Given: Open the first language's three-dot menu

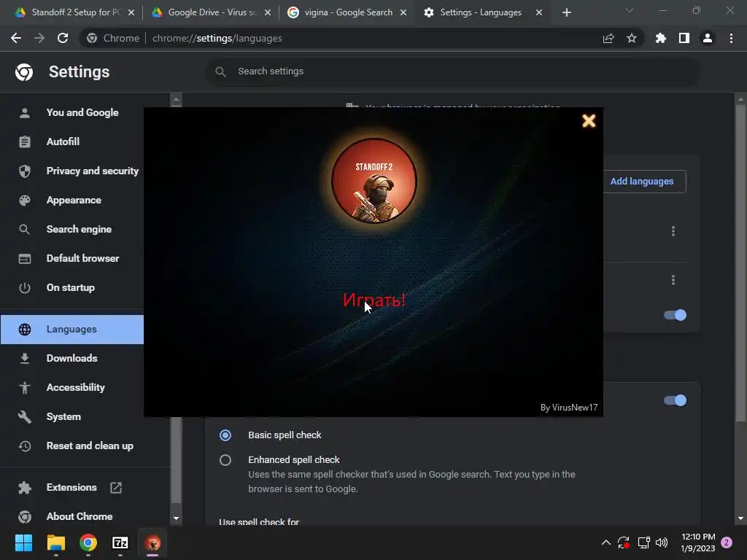Looking at the screenshot, I should click(x=673, y=231).
